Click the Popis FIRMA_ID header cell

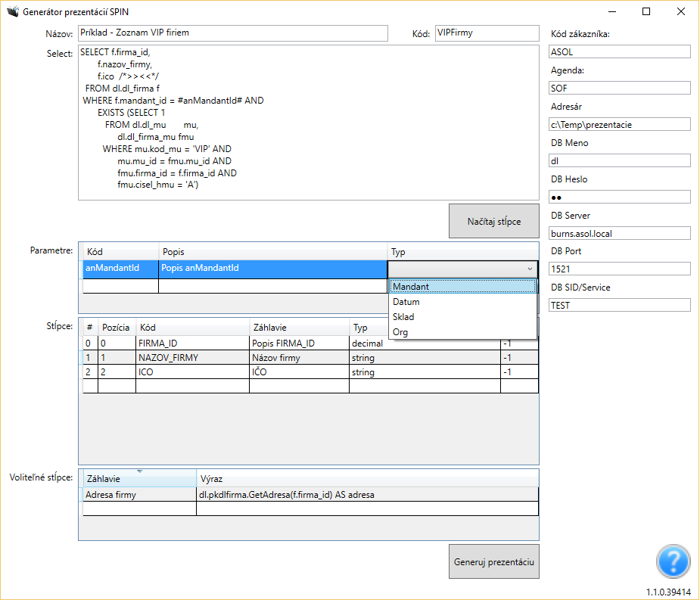pos(299,344)
